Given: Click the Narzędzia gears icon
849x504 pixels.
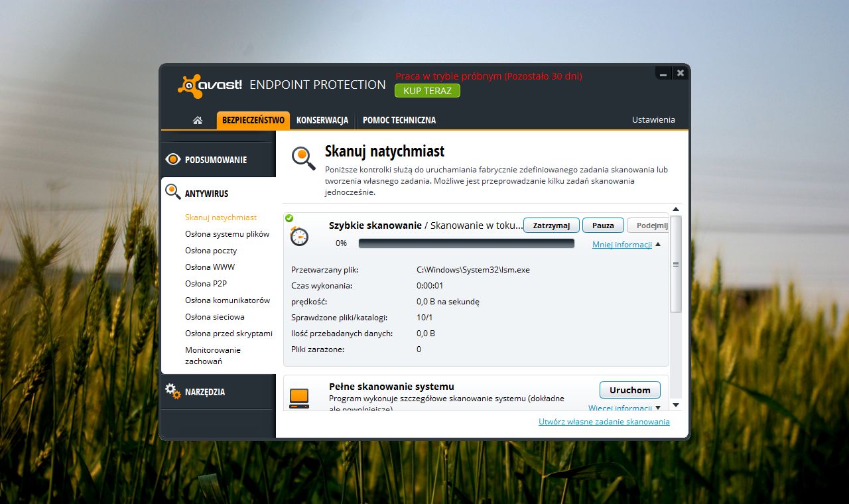Looking at the screenshot, I should (173, 391).
